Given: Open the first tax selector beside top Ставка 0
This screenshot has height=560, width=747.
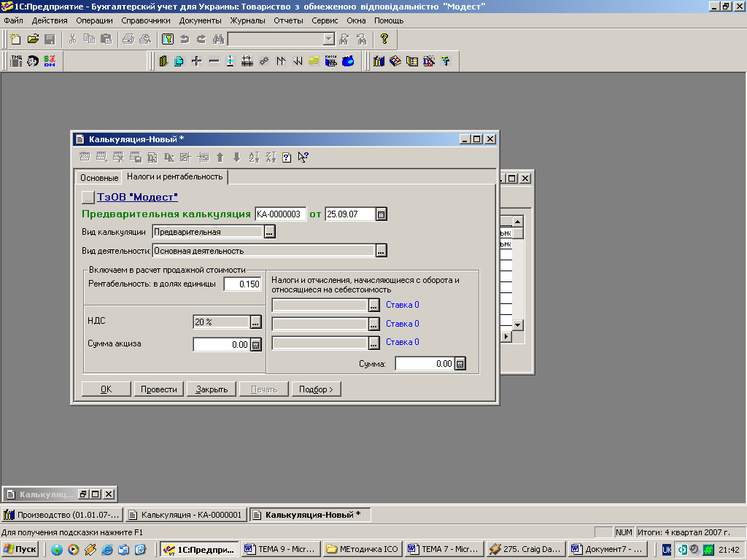Looking at the screenshot, I should point(374,306).
